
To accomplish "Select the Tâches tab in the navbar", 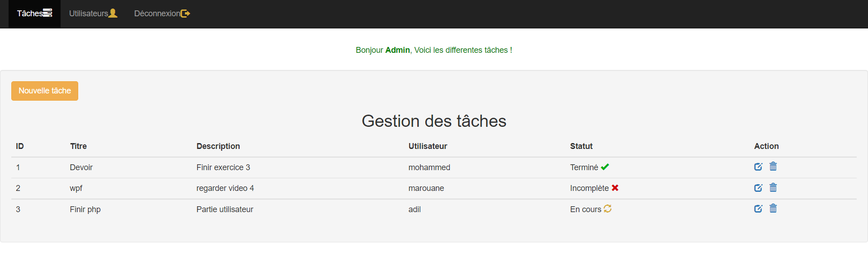I will tap(31, 13).
